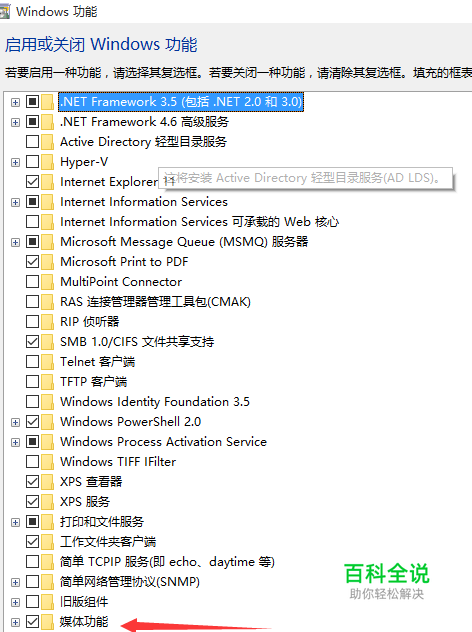472x632 pixels.
Task: Click folder icon beside RIP 侦听器
Action: 47,322
